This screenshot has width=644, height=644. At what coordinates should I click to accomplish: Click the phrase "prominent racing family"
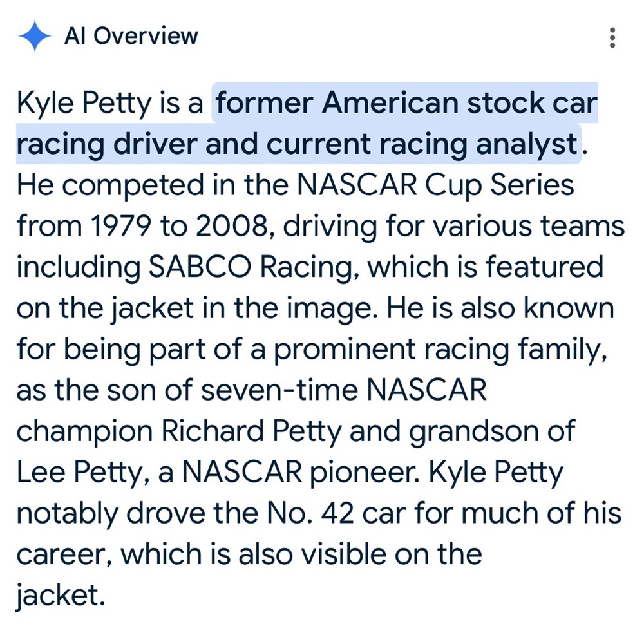(440, 350)
